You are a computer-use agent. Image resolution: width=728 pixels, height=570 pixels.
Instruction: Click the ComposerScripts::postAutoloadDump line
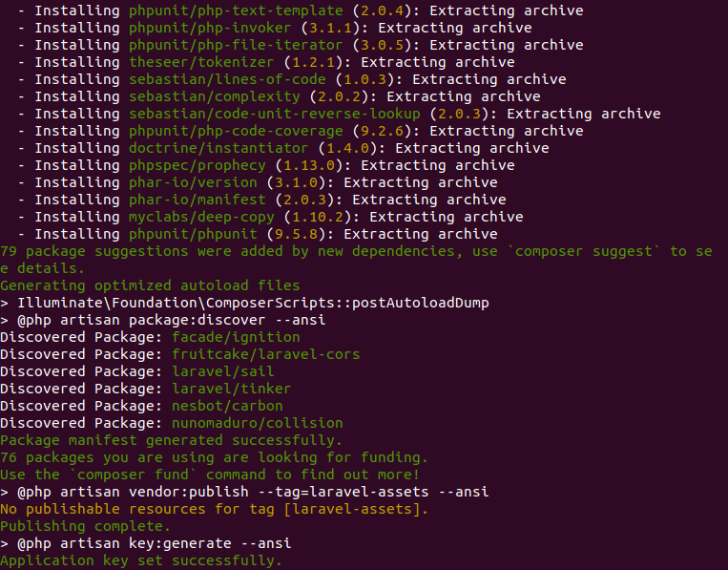[244, 303]
